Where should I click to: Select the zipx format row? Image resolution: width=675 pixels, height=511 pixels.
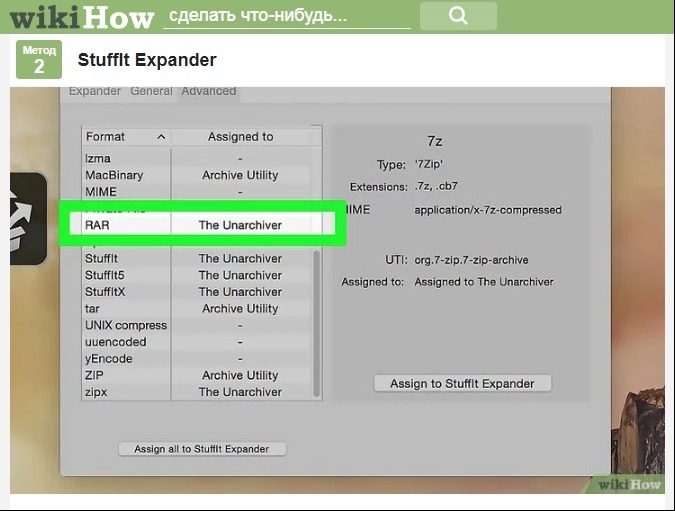[196, 392]
